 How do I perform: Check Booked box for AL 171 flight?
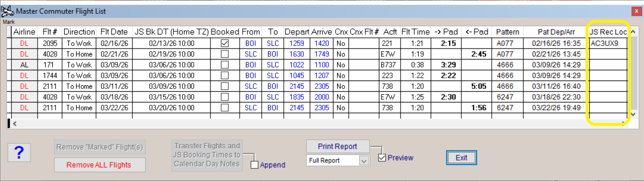225,65
